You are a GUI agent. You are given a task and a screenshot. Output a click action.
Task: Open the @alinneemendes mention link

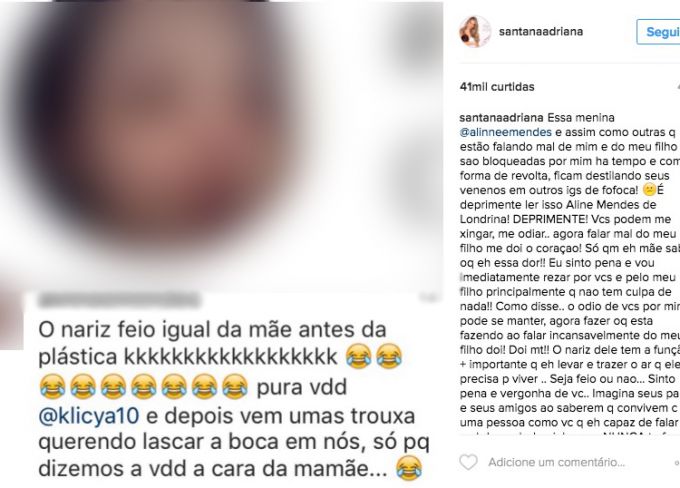(506, 132)
